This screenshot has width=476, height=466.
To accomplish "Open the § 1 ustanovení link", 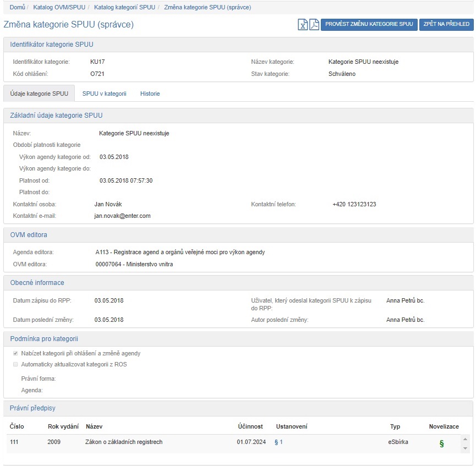I will click(x=278, y=442).
